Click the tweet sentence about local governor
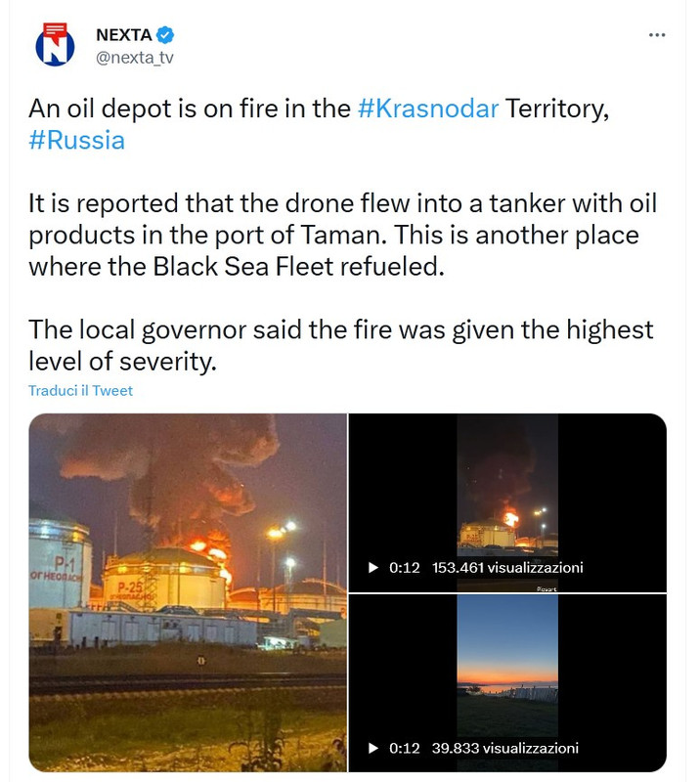Screen dimensions: 700x782 tap(341, 345)
